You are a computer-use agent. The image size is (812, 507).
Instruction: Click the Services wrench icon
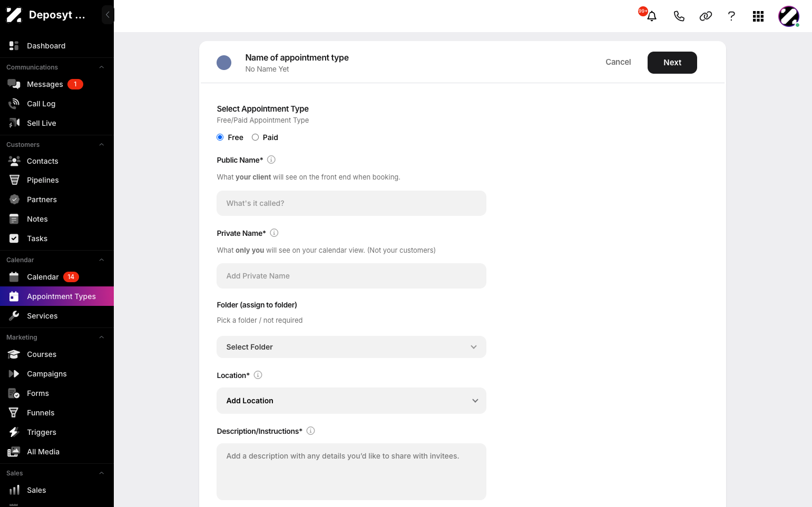[x=14, y=316]
